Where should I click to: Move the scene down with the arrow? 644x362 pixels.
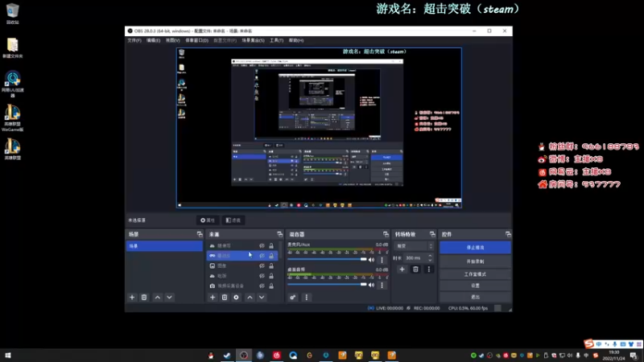pos(169,297)
